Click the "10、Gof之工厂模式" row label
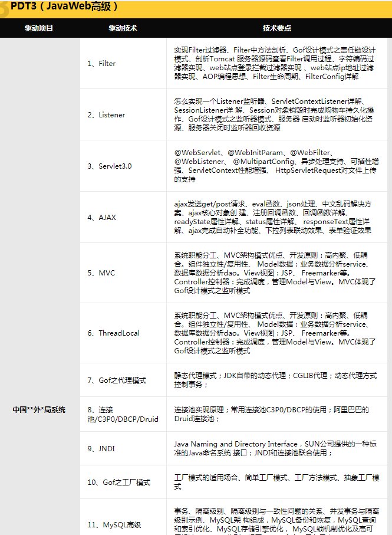 118,483
